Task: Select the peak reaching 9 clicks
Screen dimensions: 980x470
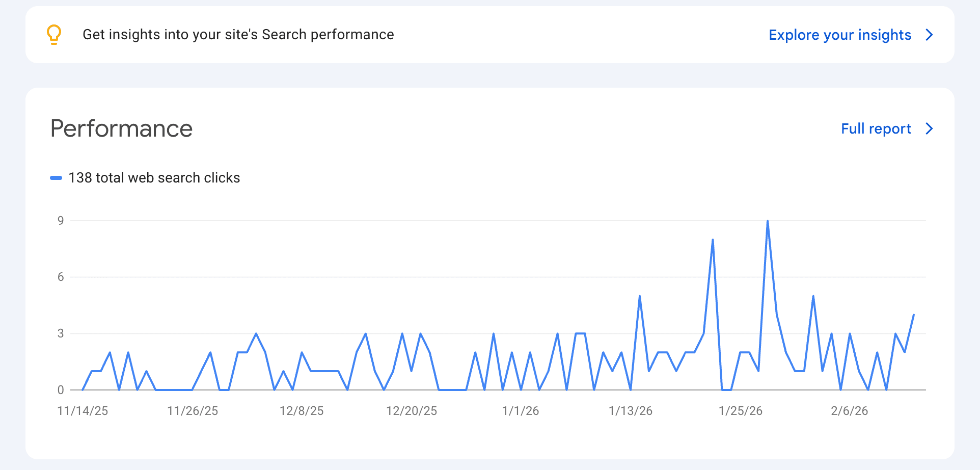Action: [768, 221]
